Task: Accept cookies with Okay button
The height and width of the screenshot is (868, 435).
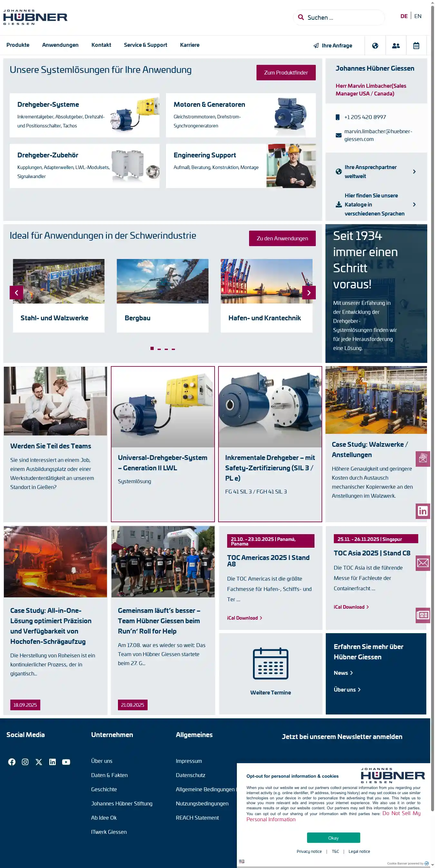Action: pos(333,838)
